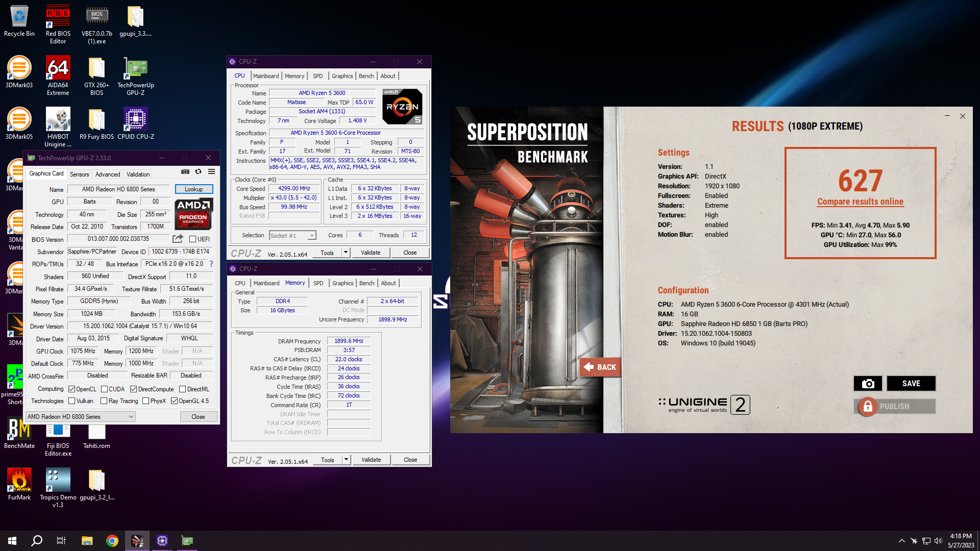Toggle CUDA checkbox
The height and width of the screenshot is (551, 980).
pos(104,389)
